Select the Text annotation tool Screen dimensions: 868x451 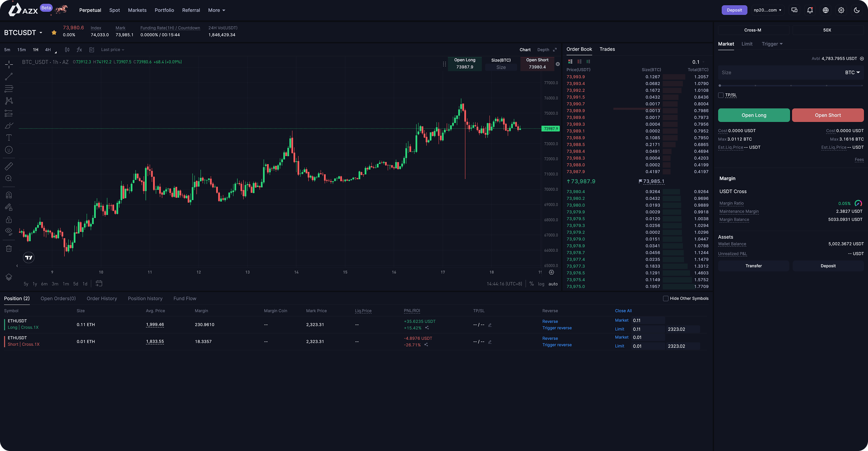coord(9,138)
